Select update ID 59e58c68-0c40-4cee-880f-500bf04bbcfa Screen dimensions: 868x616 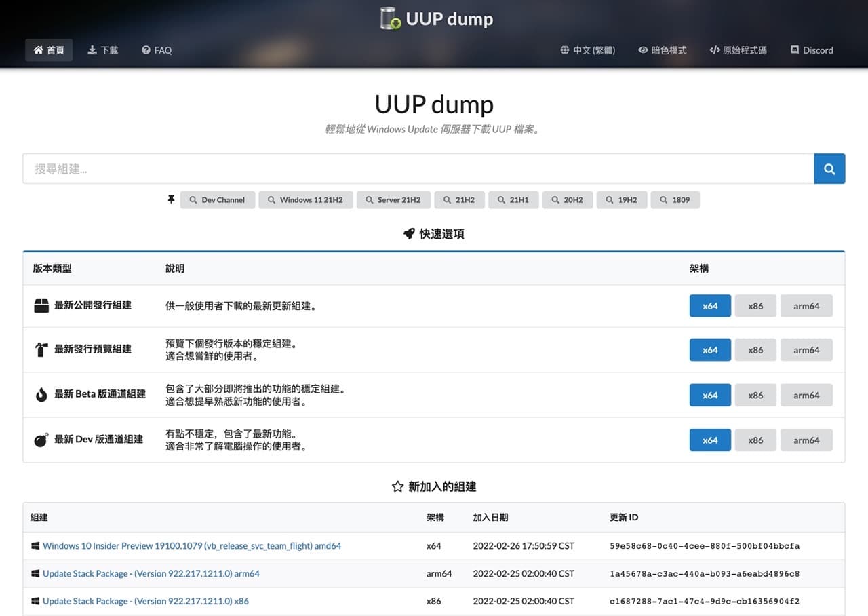(x=705, y=546)
